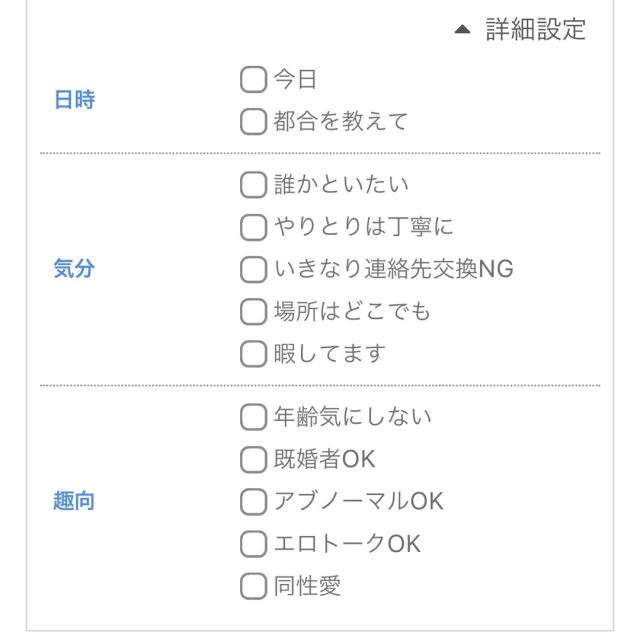Screen dimensions: 640x635
Task: Tick the 年齢気にしない checkbox
Action: [x=254, y=416]
